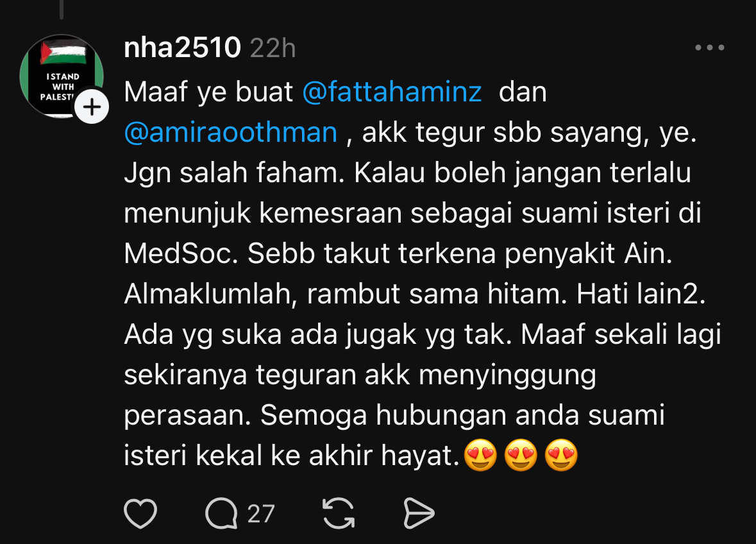The width and height of the screenshot is (756, 544).
Task: Click the 22h post timestamp
Action: [273, 49]
